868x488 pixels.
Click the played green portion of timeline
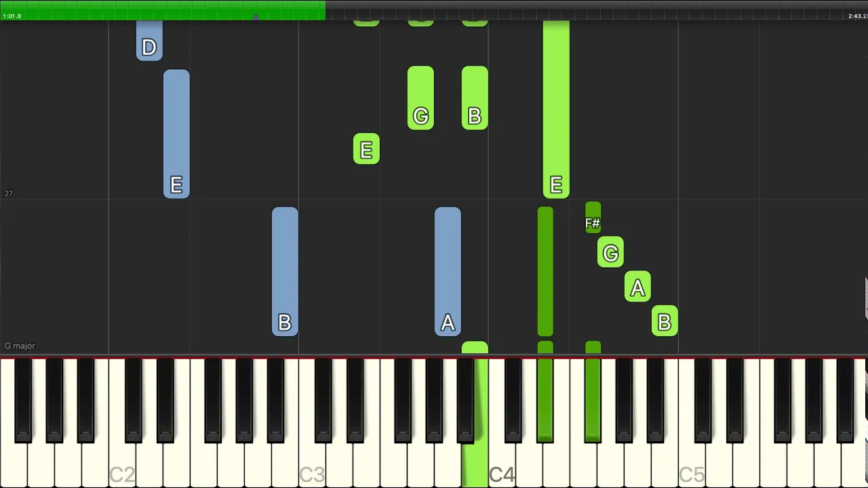(163, 9)
